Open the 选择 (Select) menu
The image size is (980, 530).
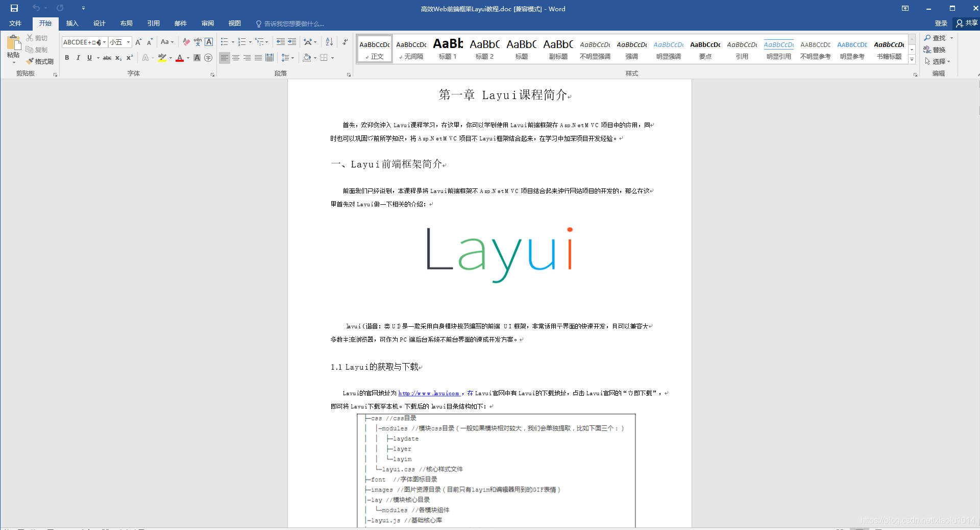point(937,61)
